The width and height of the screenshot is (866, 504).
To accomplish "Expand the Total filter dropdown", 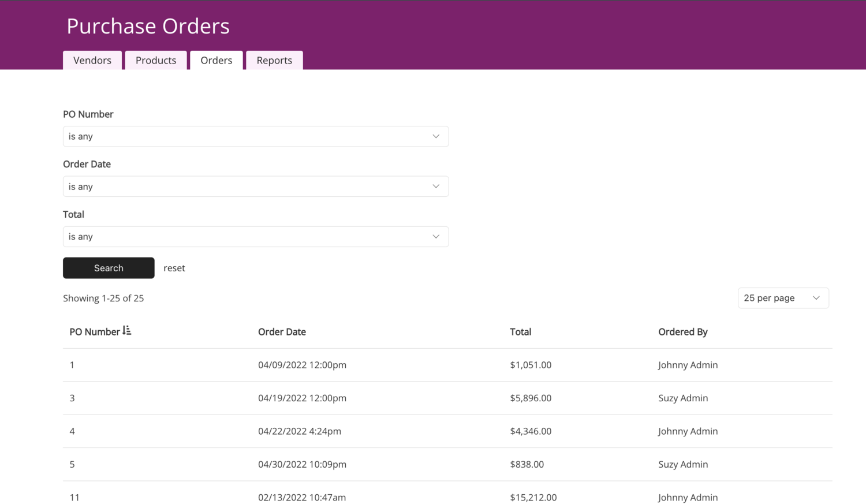I will pyautogui.click(x=255, y=237).
